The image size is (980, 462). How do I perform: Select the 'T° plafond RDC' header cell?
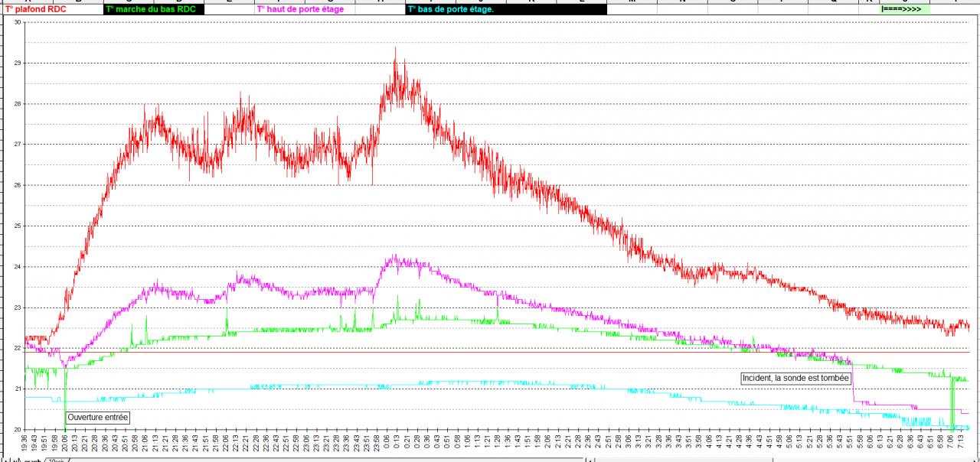pos(51,9)
